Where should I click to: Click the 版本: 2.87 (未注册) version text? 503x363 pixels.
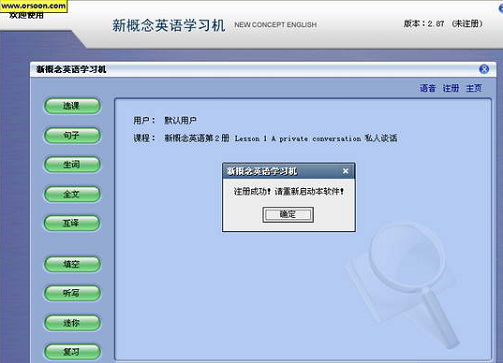(x=443, y=24)
